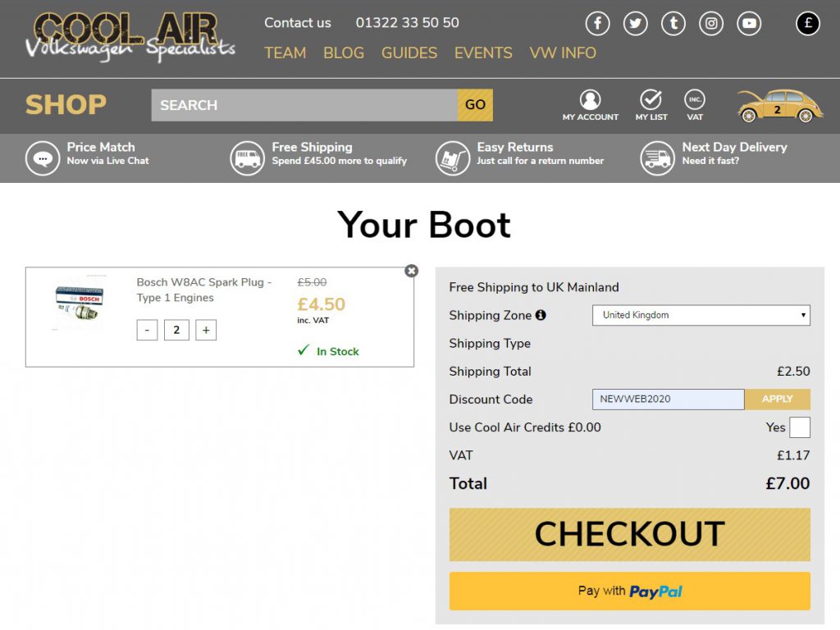Image resolution: width=840 pixels, height=630 pixels.
Task: Remove Bosch spark plug from boot
Action: point(412,271)
